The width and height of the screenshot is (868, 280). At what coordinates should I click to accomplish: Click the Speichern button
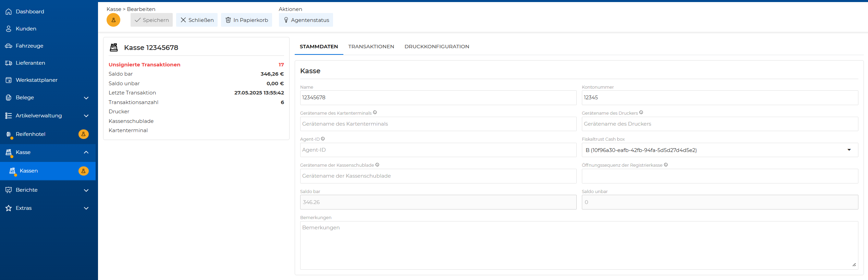click(151, 20)
